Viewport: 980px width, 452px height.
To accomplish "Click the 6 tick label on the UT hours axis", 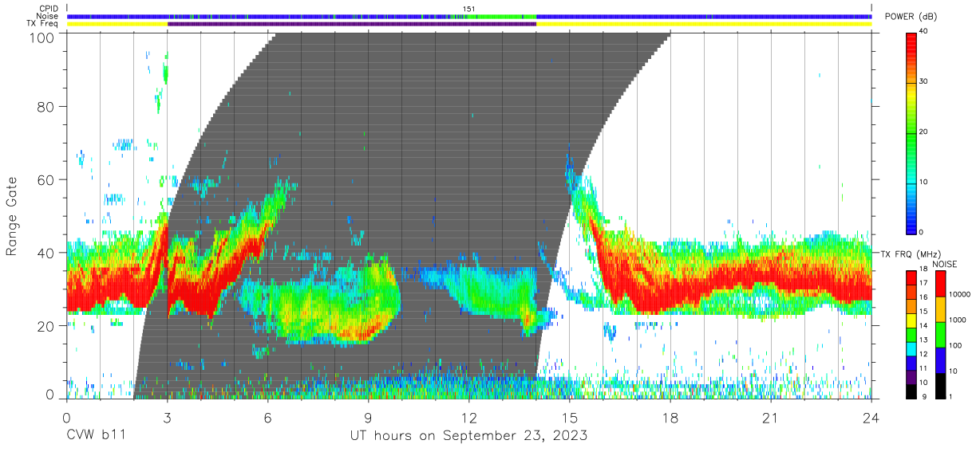I will click(x=267, y=418).
